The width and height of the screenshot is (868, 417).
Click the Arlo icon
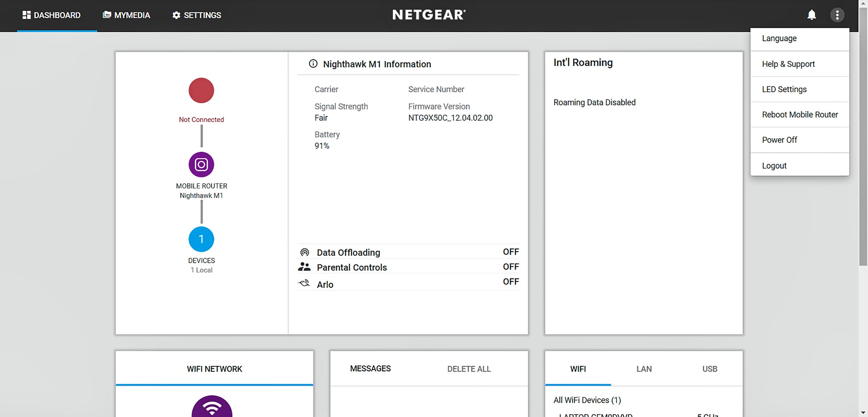pyautogui.click(x=304, y=283)
